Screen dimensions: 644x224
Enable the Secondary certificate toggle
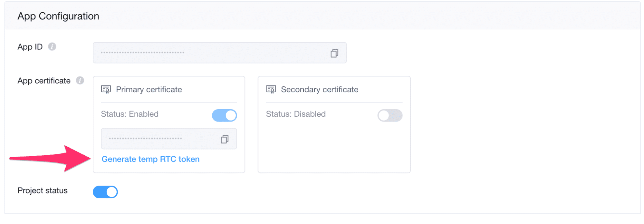pos(390,115)
